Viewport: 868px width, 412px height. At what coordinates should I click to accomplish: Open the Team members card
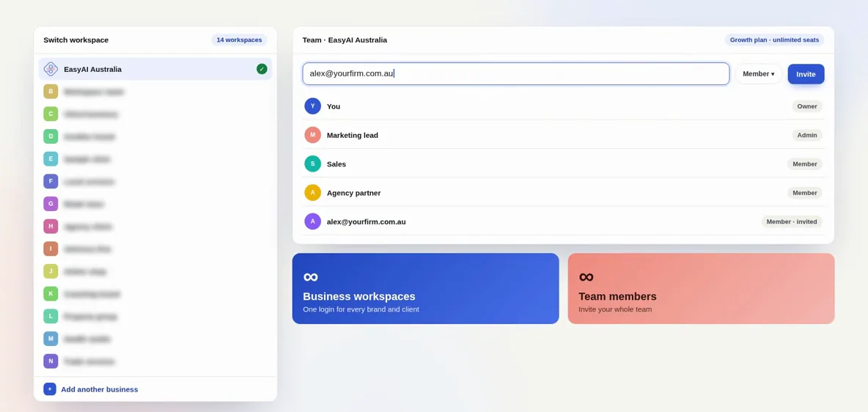[x=701, y=289]
